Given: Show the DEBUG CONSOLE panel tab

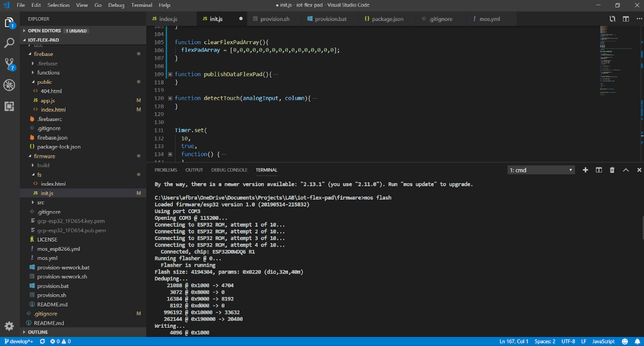Looking at the screenshot, I should pos(229,170).
